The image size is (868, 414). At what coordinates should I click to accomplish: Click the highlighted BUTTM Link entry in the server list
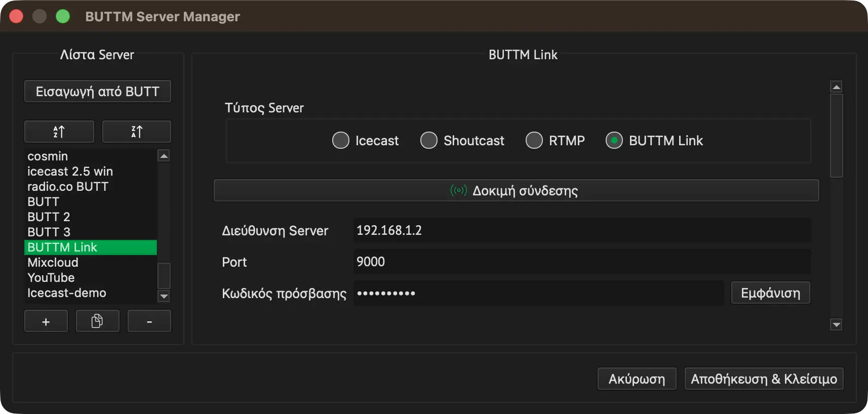pyautogui.click(x=91, y=247)
